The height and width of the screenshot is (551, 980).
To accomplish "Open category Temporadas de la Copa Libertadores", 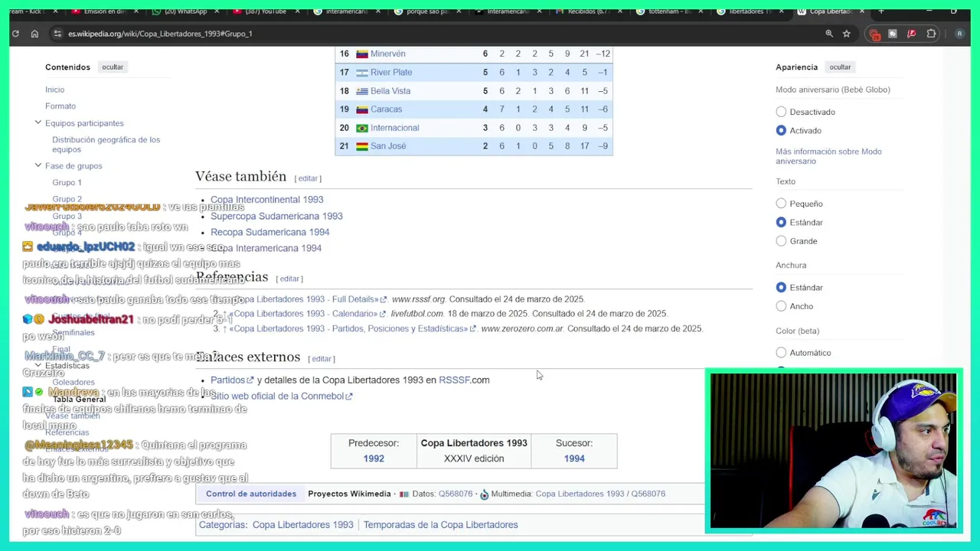I will tap(440, 525).
